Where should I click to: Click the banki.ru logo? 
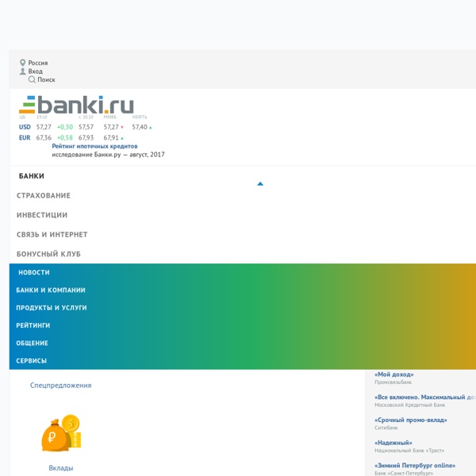76,105
